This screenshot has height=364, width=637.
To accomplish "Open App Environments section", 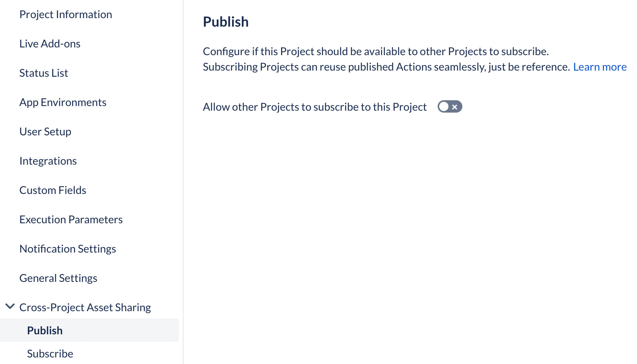I will coord(63,103).
